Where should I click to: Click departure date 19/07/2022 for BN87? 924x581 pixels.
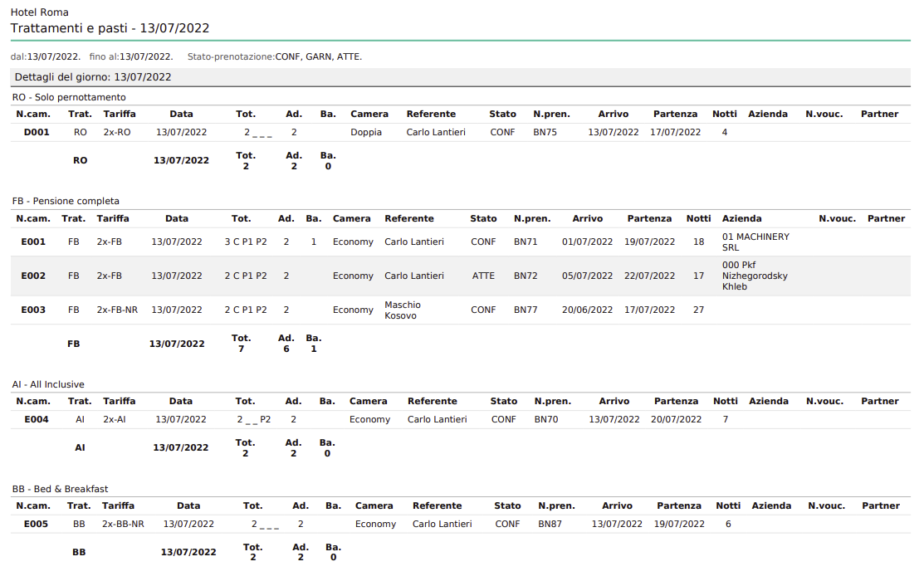[679, 525]
